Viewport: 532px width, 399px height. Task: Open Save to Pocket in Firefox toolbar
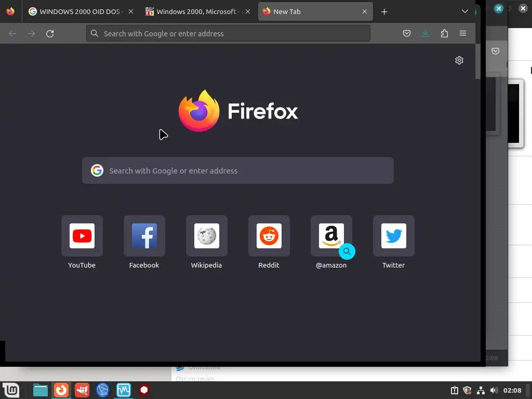coord(407,33)
